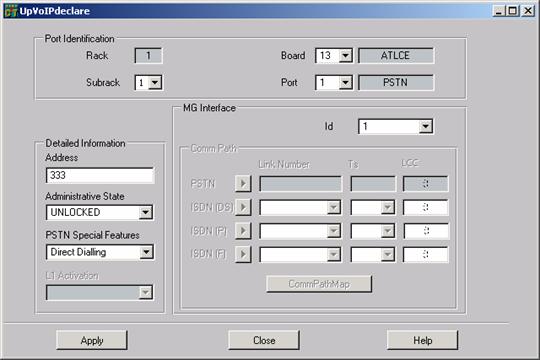Click the PSTN port type field
The image size is (540, 360).
coord(396,83)
